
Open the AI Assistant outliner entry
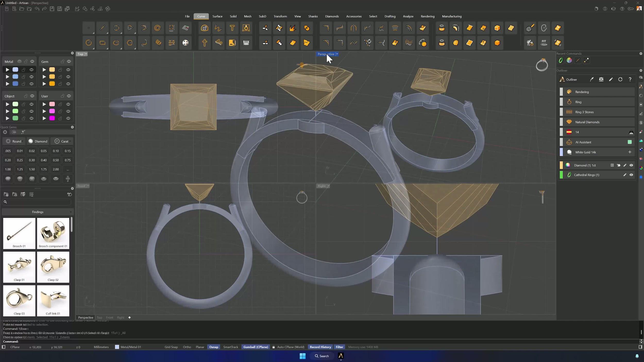(x=597, y=142)
